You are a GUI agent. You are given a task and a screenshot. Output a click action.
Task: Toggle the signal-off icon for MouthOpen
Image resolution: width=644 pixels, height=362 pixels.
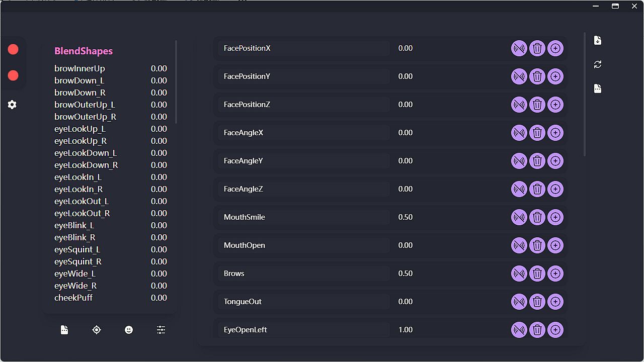click(x=519, y=245)
